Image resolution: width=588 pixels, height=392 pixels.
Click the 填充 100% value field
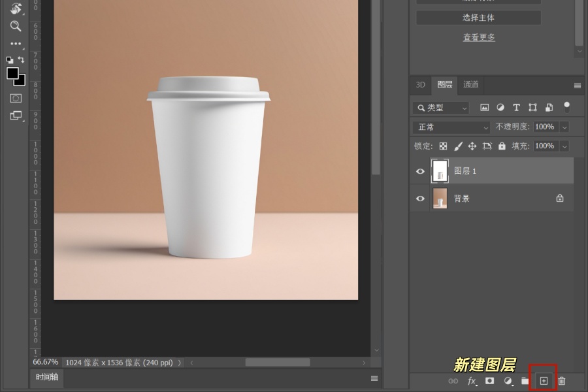pyautogui.click(x=546, y=146)
